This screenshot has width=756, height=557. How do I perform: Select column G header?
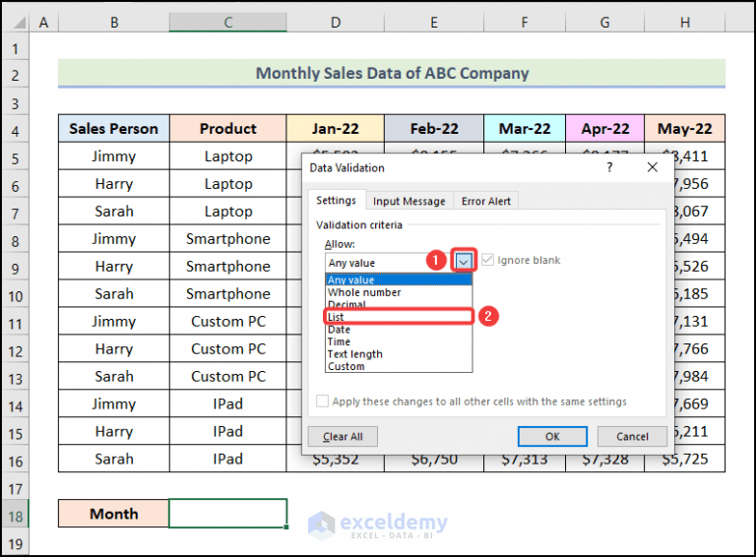click(604, 23)
